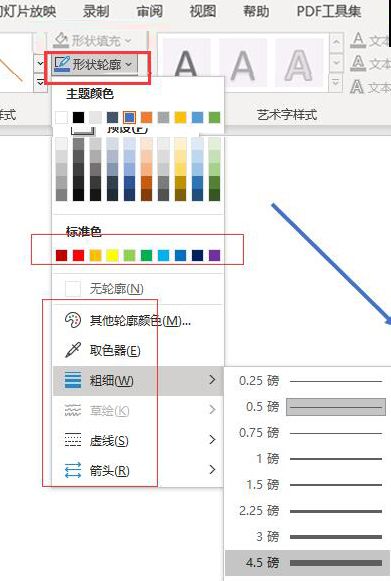Click the 粗细 line weight icon

pos(73,380)
